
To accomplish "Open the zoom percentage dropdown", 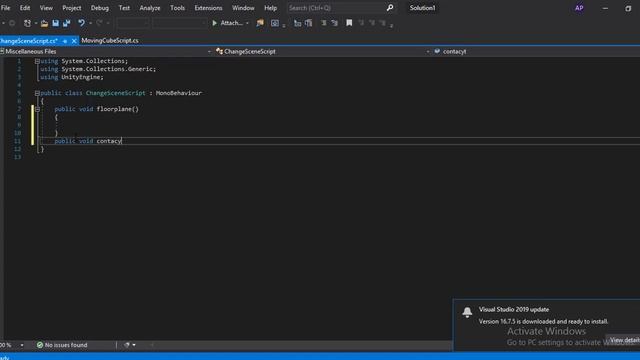I will click(22, 345).
